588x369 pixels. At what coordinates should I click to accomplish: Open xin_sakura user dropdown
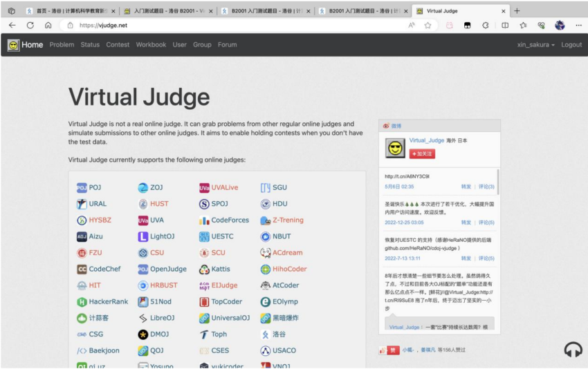535,45
